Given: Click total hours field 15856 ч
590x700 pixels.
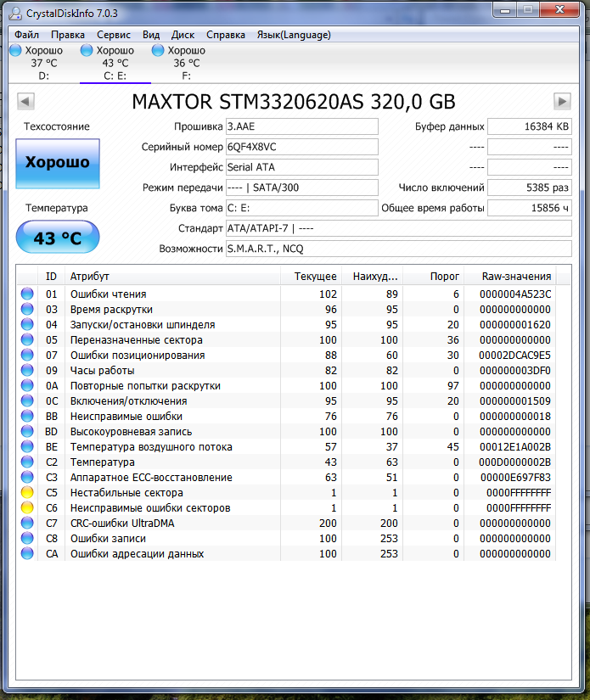Looking at the screenshot, I should pos(530,208).
